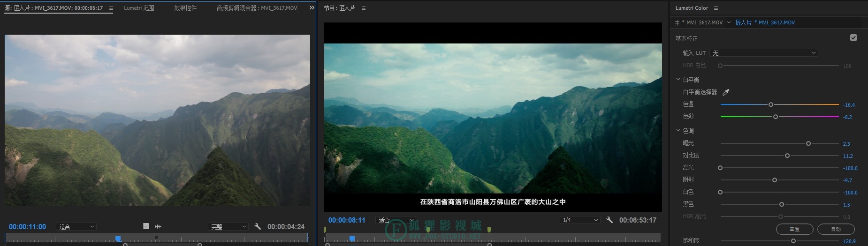Click Program monitor timecode 00:00:08:11
This screenshot has height=246, width=868.
347,220
